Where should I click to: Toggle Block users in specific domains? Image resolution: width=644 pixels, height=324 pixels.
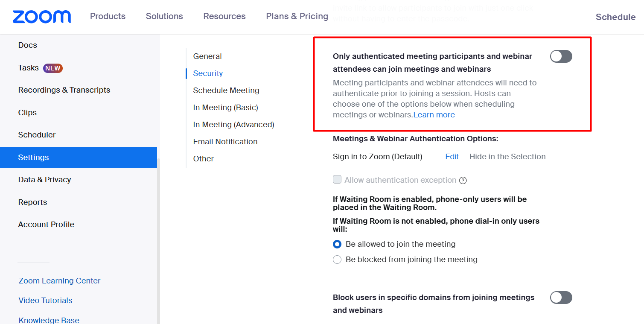click(561, 298)
